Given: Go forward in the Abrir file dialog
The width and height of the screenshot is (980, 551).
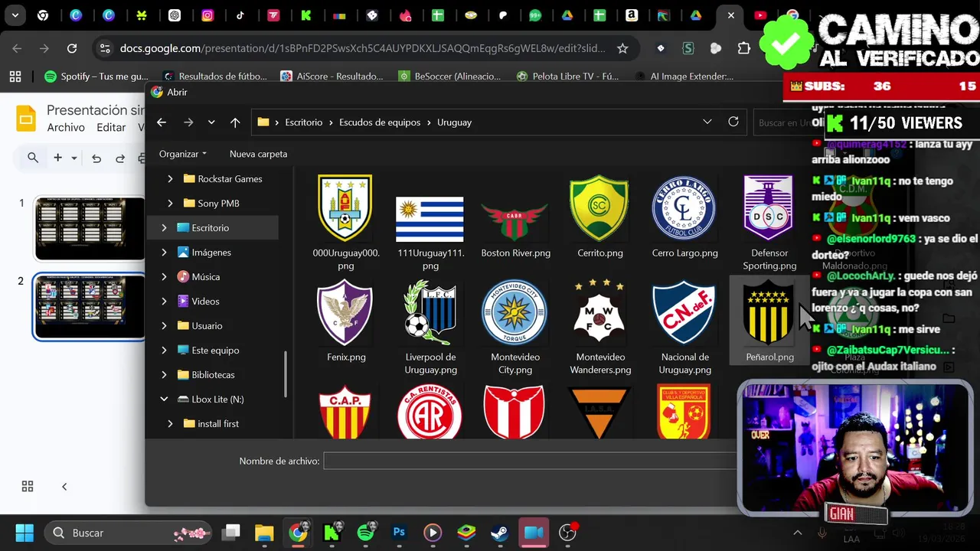Looking at the screenshot, I should click(x=188, y=122).
